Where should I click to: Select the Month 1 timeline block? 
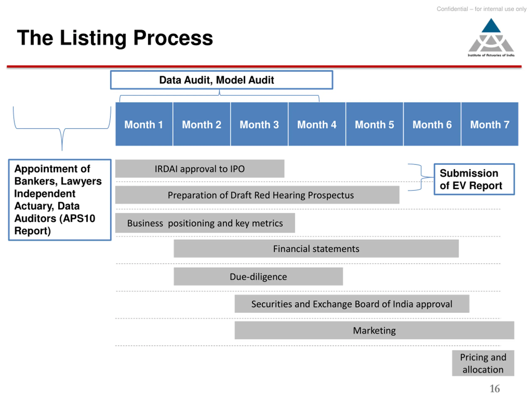click(x=144, y=124)
